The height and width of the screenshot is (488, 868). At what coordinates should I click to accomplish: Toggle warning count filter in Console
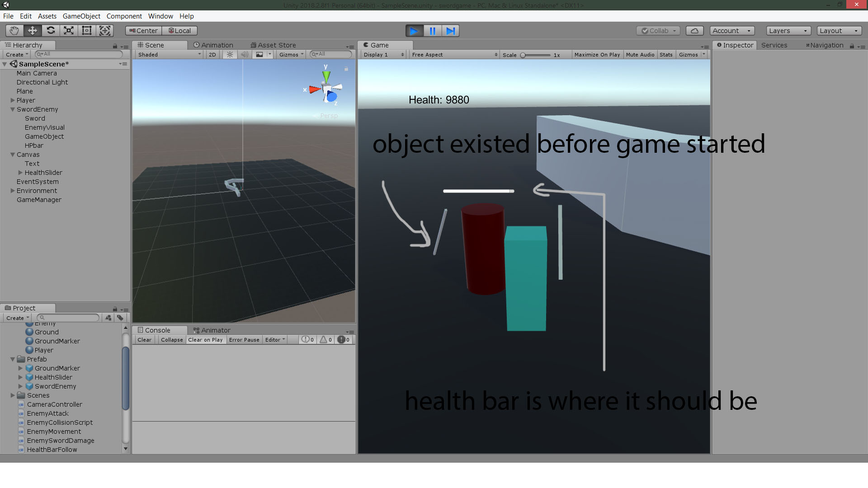pos(325,340)
